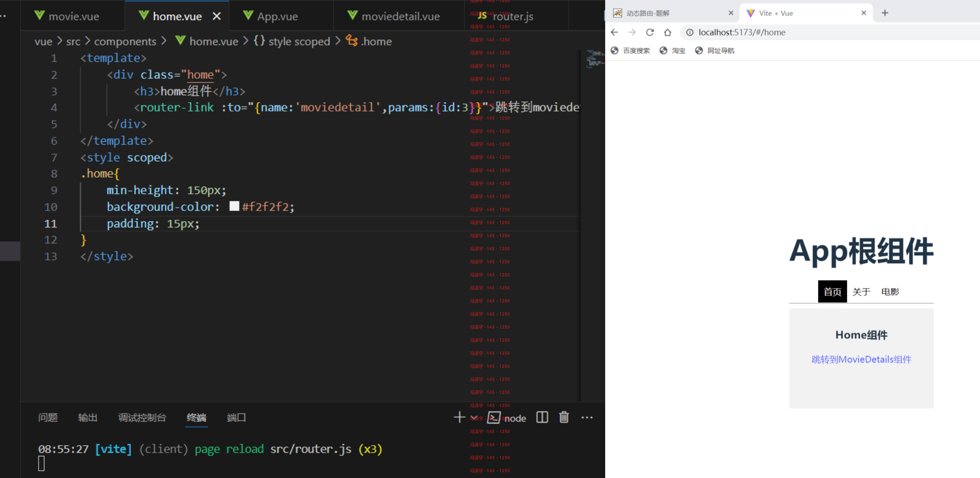Image resolution: width=980 pixels, height=478 pixels.
Task: Open the moviedetail.vue editor tab
Action: click(x=399, y=16)
